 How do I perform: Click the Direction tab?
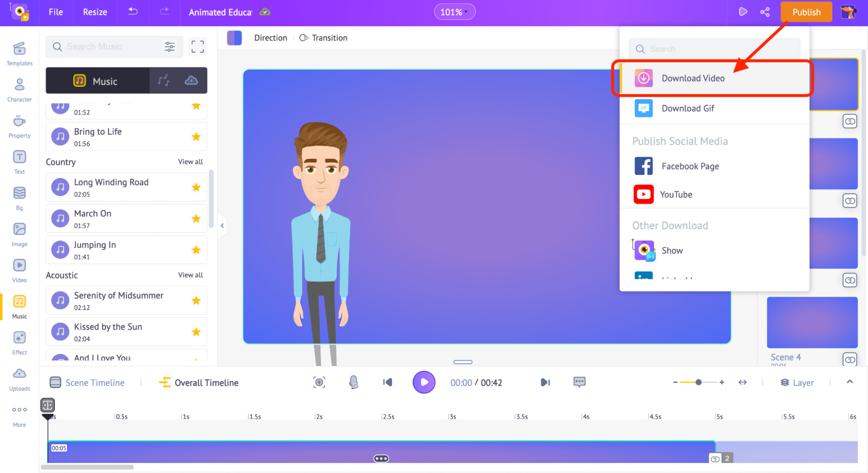coord(270,37)
